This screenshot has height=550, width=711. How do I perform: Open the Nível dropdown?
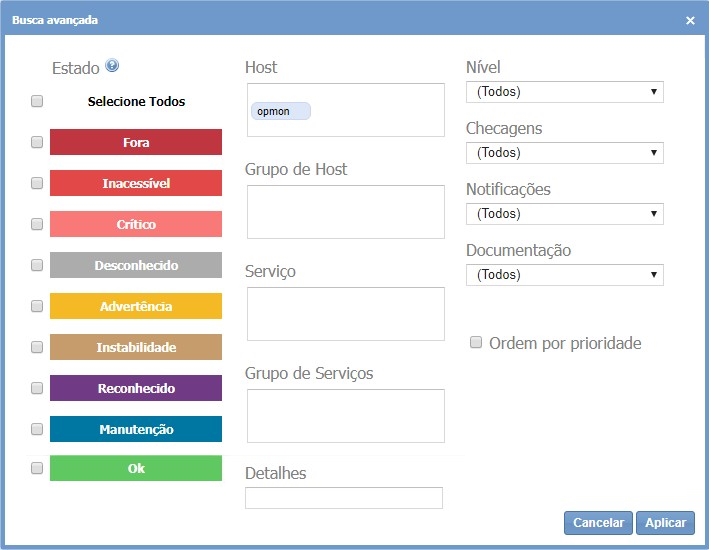564,92
